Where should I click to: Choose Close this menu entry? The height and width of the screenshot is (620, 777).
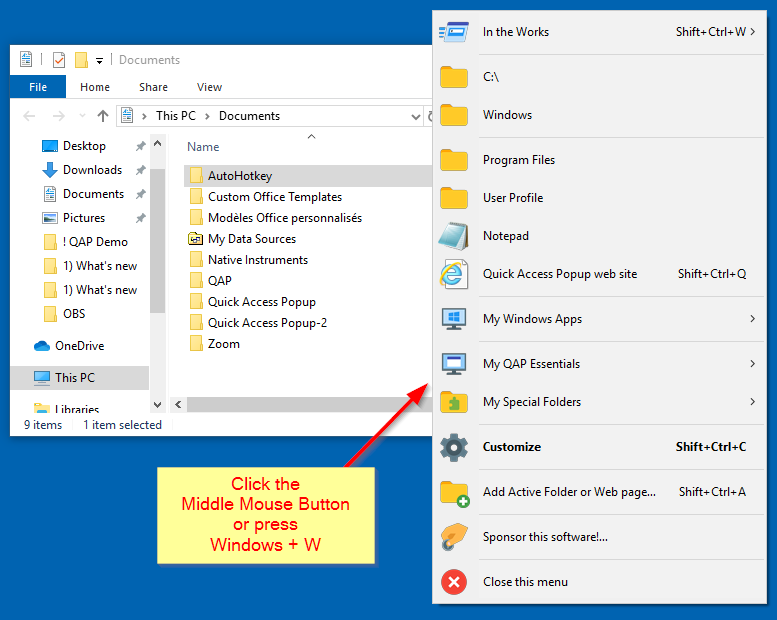point(599,582)
